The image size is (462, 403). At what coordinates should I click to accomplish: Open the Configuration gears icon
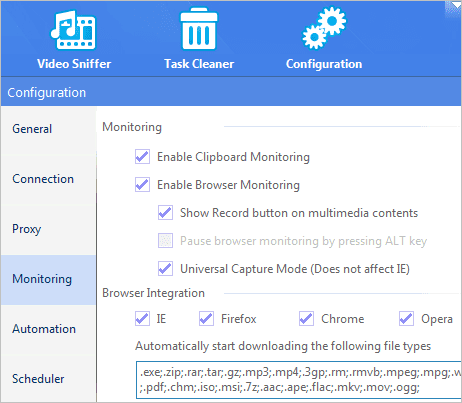pos(324,28)
